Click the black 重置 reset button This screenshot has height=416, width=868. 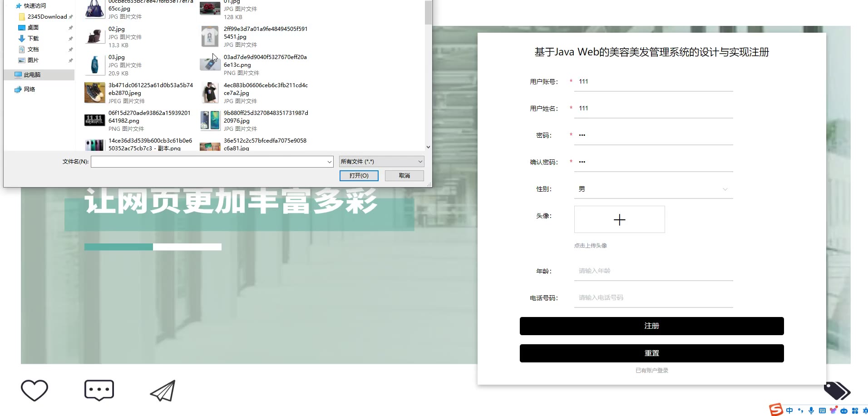pyautogui.click(x=651, y=353)
